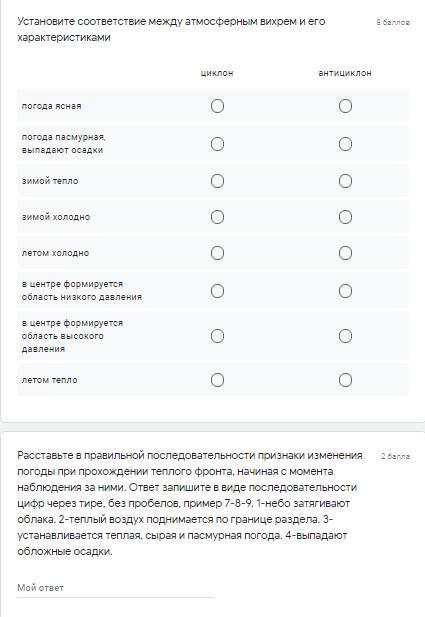Viewport: 425px width, 617px height.
Task: Pick циклон for зимой холодно
Action: click(x=217, y=217)
